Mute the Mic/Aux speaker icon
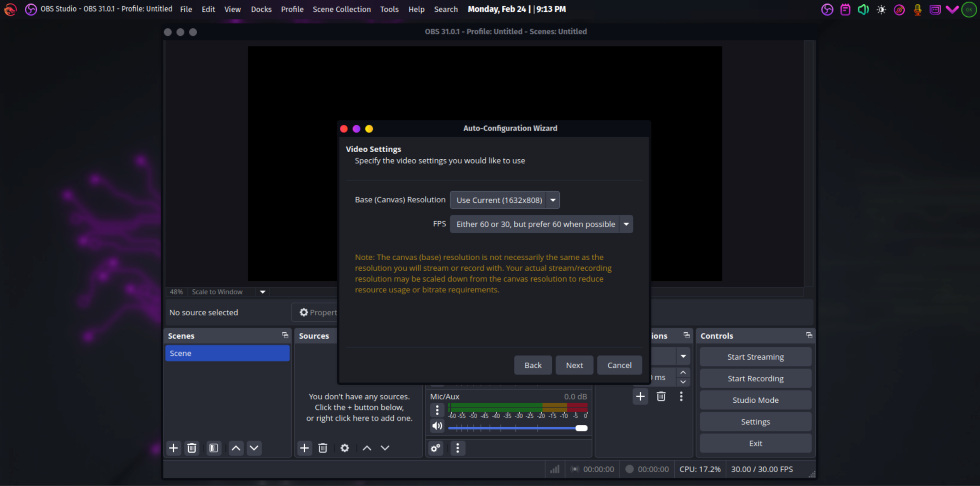 pos(437,425)
